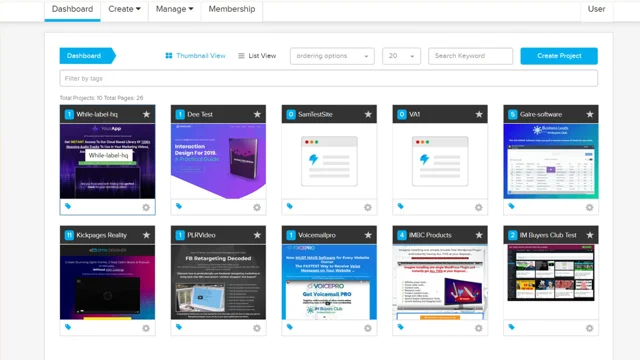Open While-label-hq project thumbnail
The height and width of the screenshot is (360, 640).
pos(107,161)
